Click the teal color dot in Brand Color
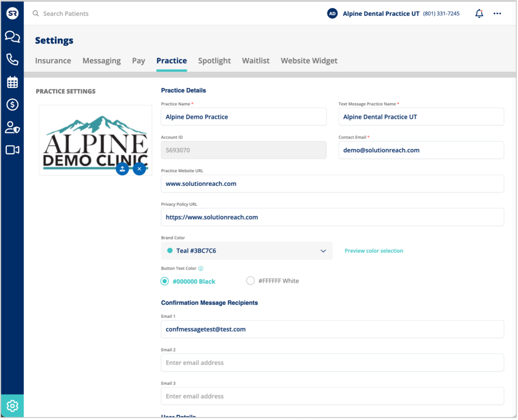The height and width of the screenshot is (420, 518). click(170, 250)
